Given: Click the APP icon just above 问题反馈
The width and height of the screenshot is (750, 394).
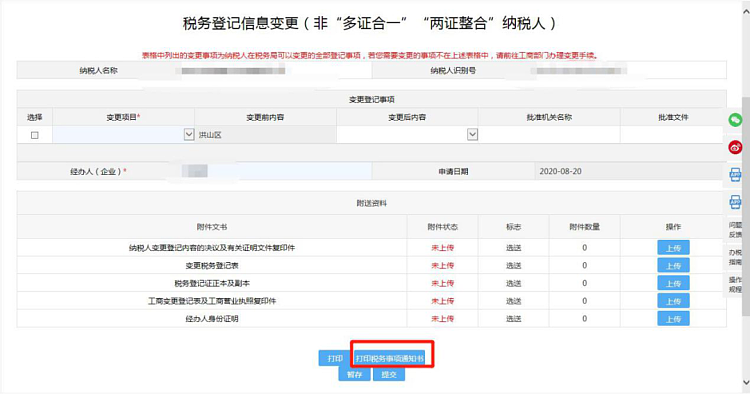Looking at the screenshot, I should [735, 202].
